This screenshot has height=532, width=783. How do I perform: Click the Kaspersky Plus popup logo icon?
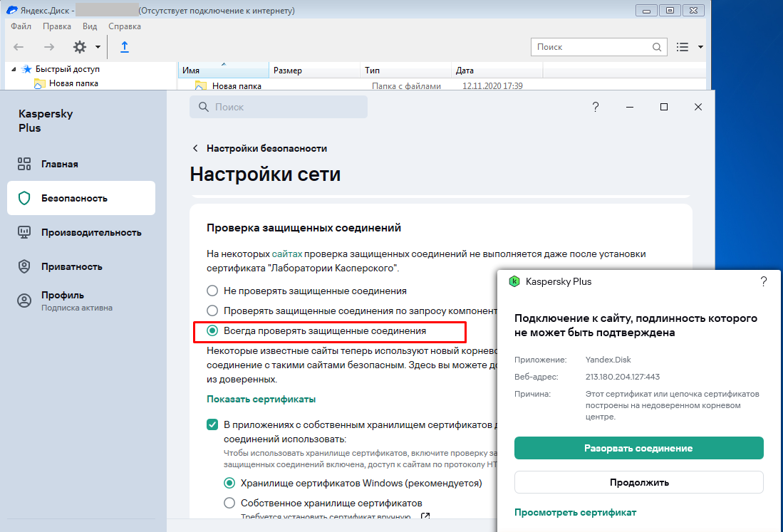click(514, 281)
